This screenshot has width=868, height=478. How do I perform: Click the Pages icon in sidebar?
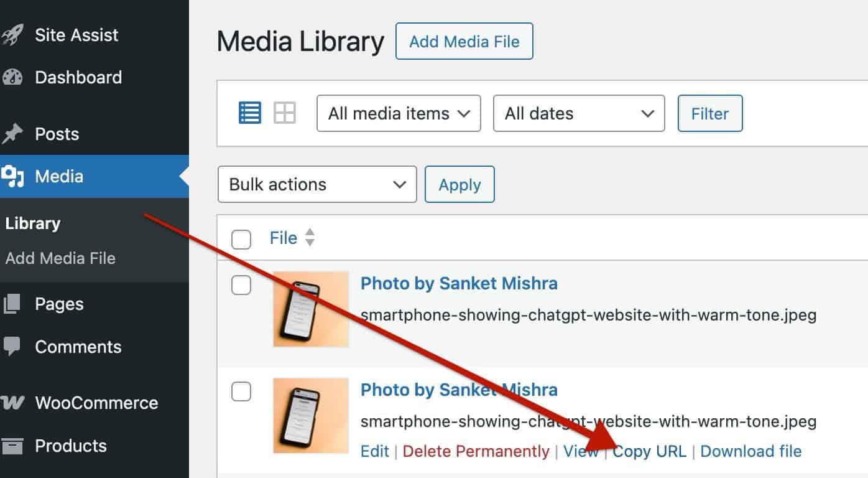(x=12, y=304)
